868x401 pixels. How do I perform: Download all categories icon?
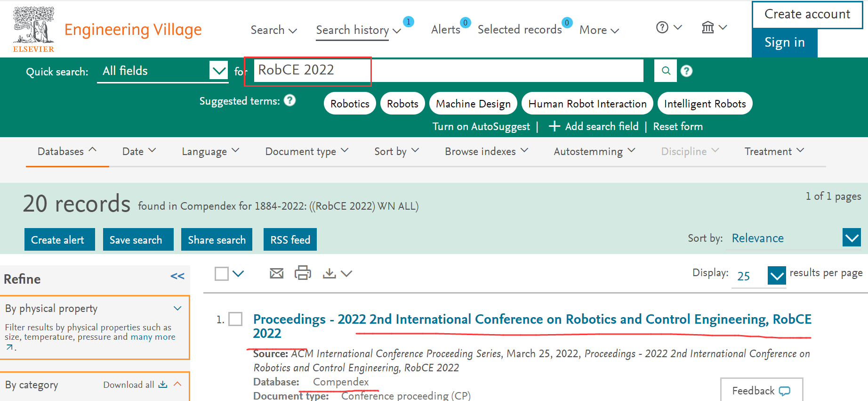[163, 385]
